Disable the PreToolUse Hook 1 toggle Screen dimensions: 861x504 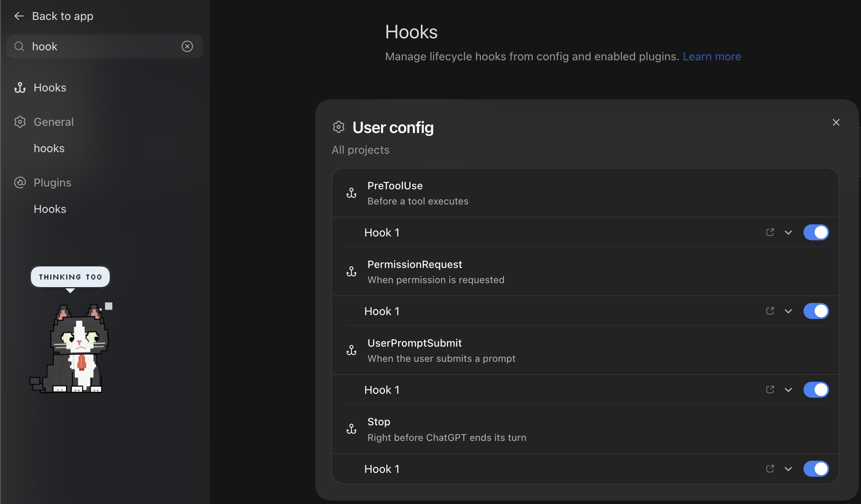tap(816, 232)
